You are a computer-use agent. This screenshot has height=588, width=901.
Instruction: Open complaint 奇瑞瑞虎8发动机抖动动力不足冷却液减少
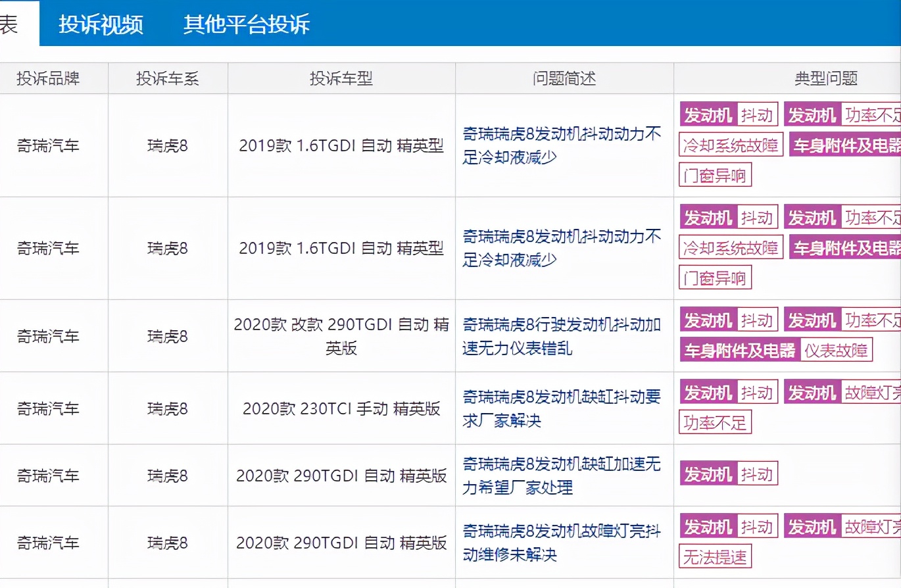pyautogui.click(x=563, y=143)
